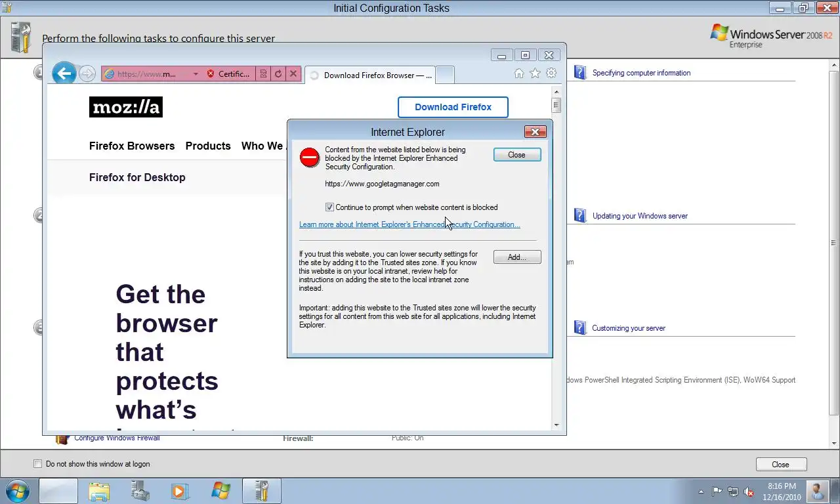Click the Certificate error badge
Image resolution: width=840 pixels, height=504 pixels.
tap(228, 74)
